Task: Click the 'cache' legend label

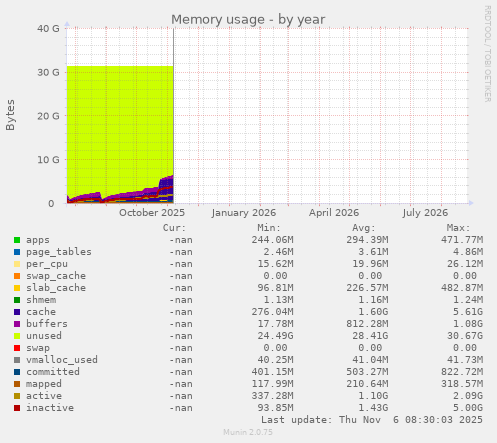Action: tap(41, 312)
